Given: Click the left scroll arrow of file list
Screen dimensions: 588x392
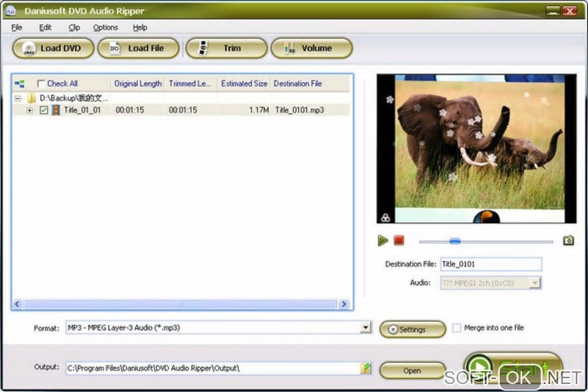Looking at the screenshot, I should [x=17, y=304].
